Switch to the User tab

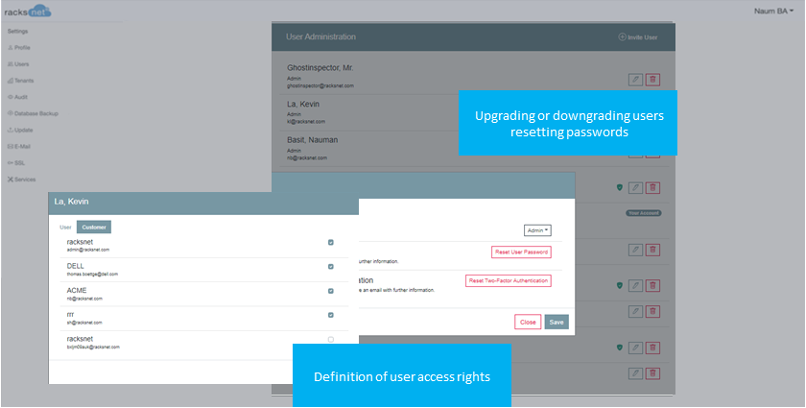point(65,227)
